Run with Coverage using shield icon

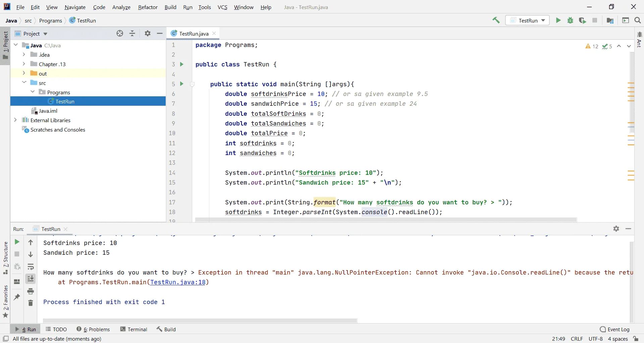click(582, 20)
